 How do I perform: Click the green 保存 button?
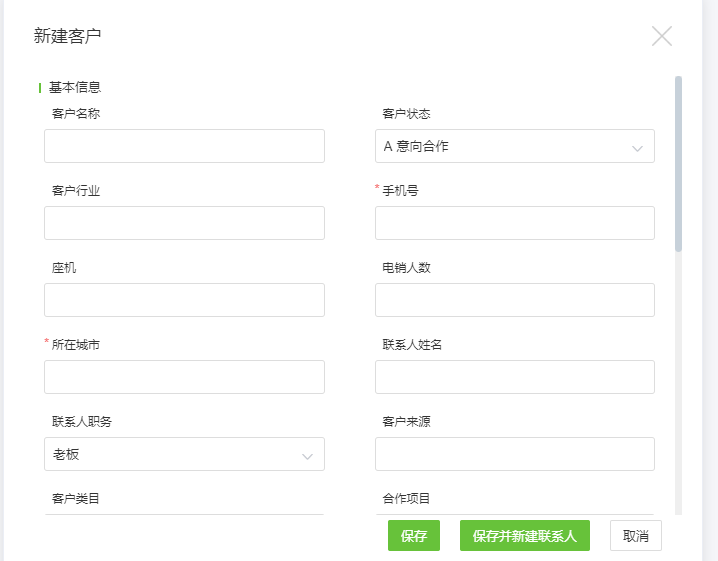[x=414, y=535]
